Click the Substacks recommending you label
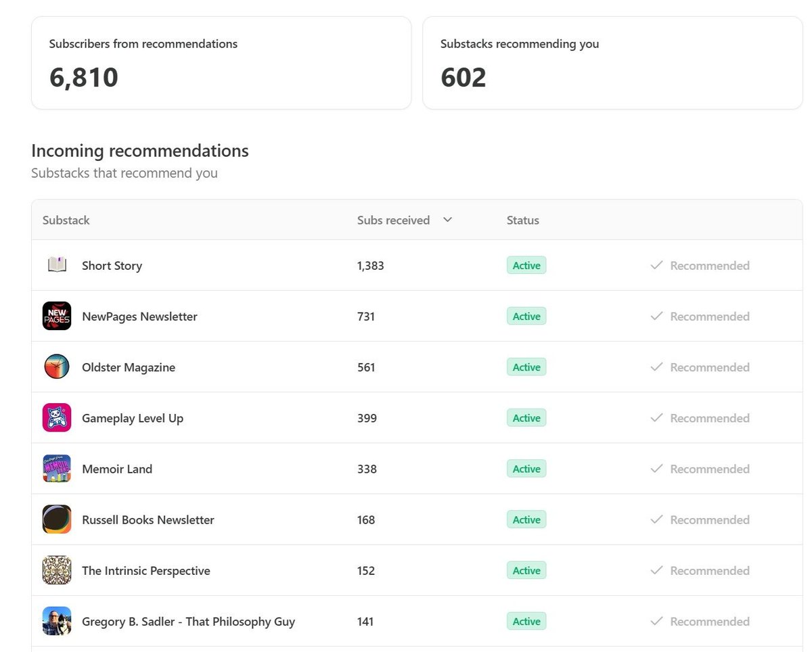Image resolution: width=812 pixels, height=652 pixels. point(520,44)
